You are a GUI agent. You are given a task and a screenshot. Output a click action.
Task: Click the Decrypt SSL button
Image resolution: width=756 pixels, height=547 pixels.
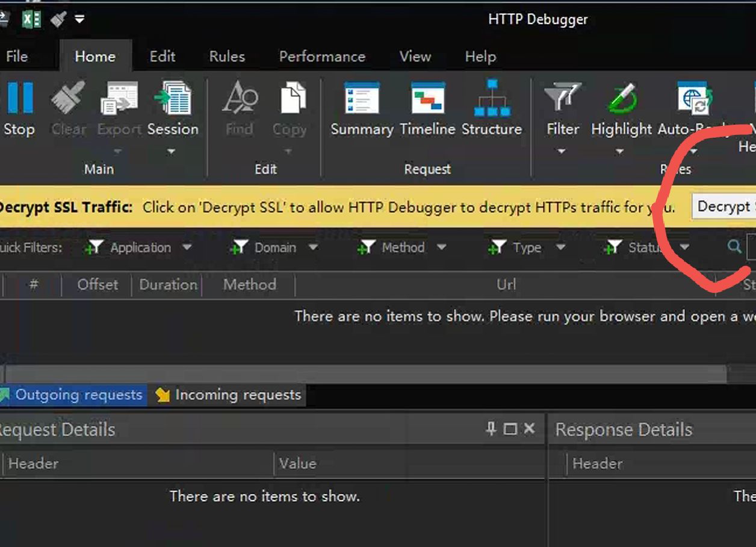click(723, 207)
